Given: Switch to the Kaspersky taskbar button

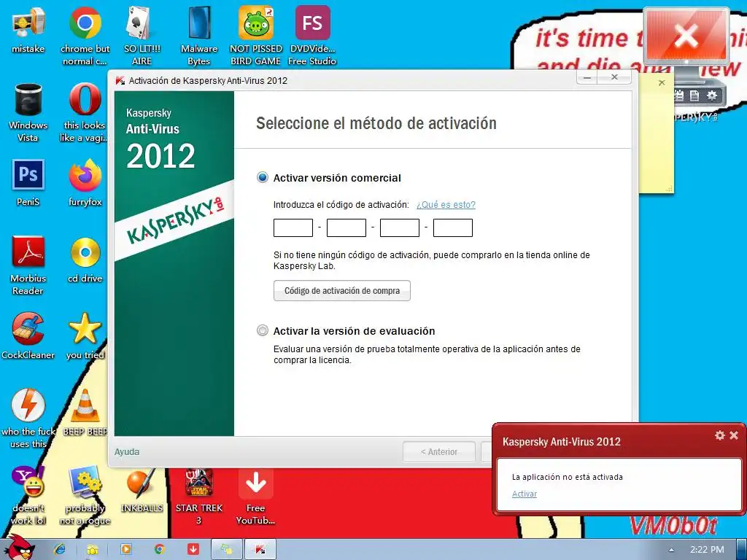Looking at the screenshot, I should (x=260, y=550).
